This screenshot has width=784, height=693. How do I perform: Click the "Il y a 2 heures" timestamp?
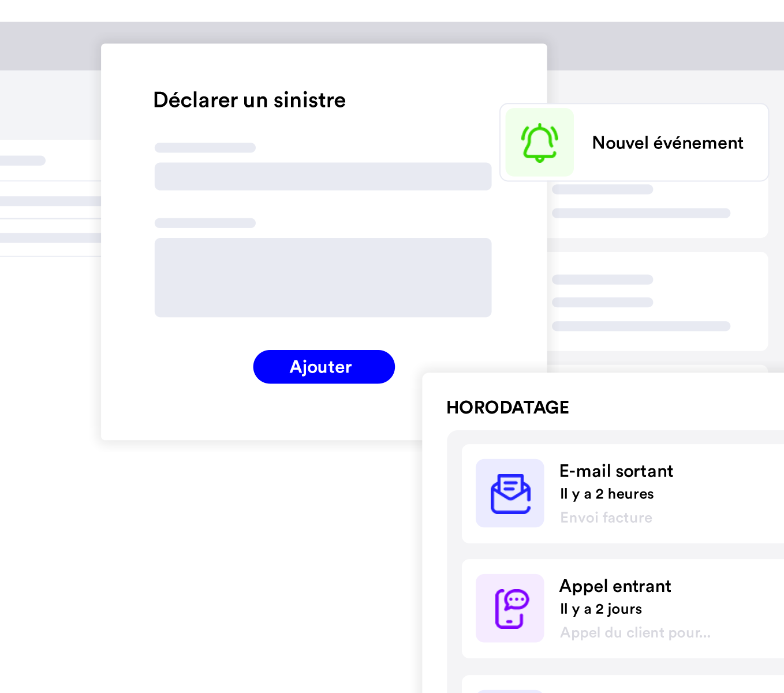(606, 494)
